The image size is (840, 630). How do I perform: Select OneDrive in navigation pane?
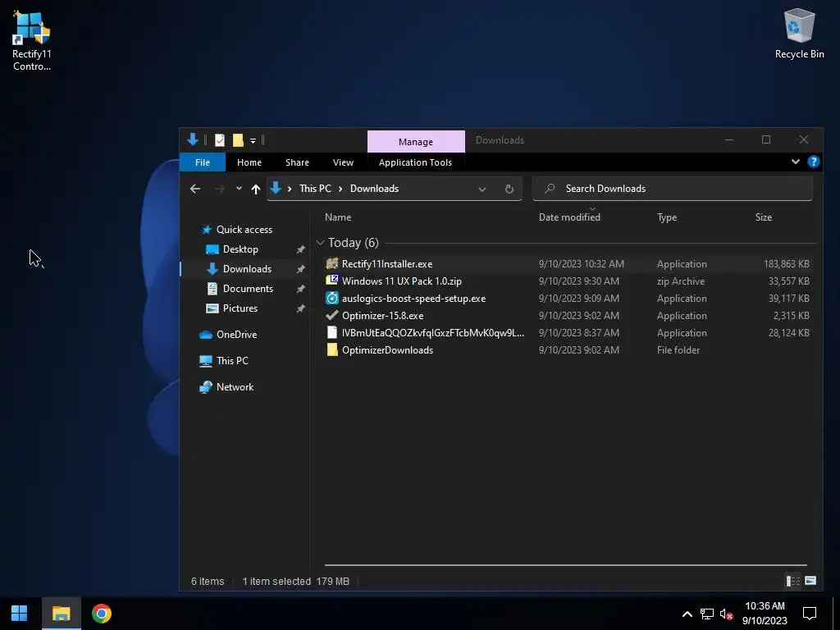tap(236, 335)
